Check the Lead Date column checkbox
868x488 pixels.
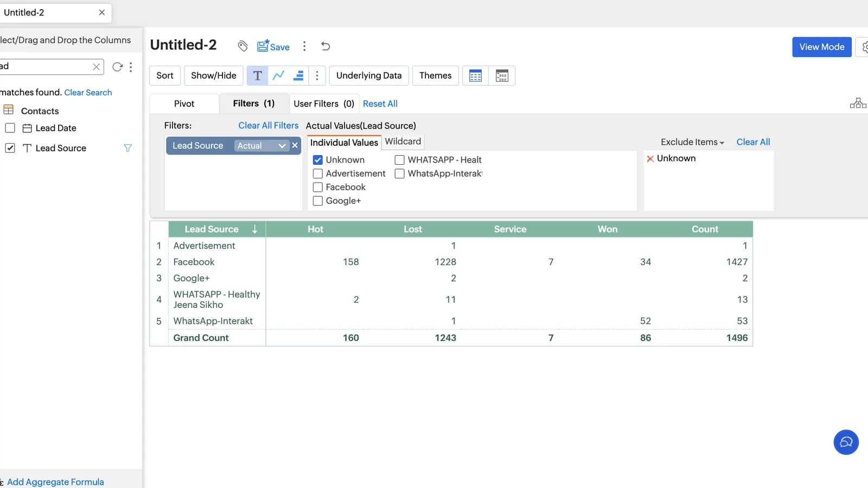point(10,128)
